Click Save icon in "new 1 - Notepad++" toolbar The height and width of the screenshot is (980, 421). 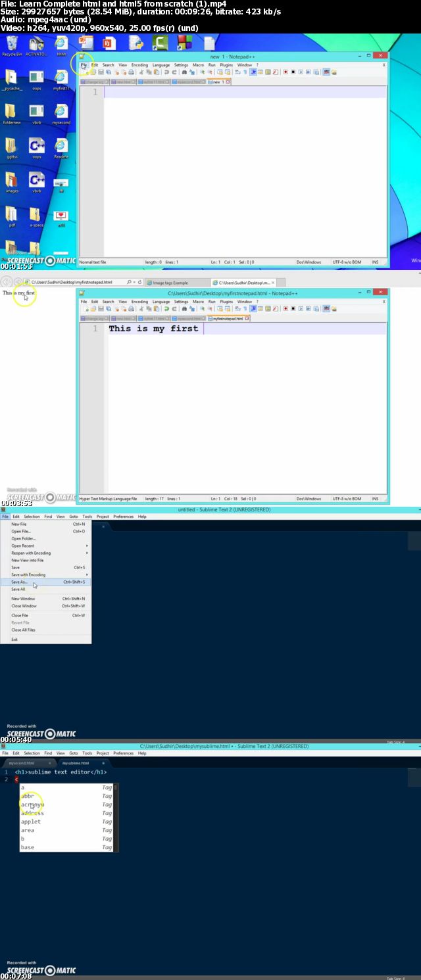[100, 71]
